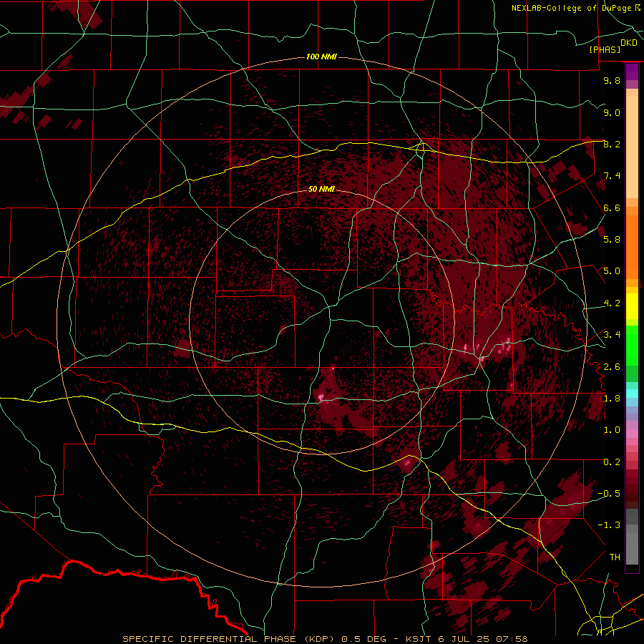The image size is (644, 644).
Task: Click the 1.0 value on color scale
Action: point(612,430)
